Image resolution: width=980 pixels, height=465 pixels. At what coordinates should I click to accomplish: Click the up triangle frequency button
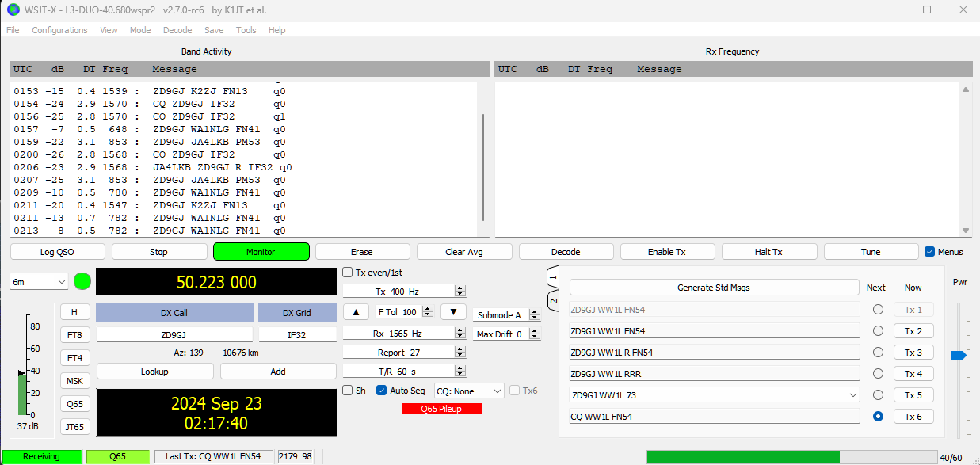point(356,312)
